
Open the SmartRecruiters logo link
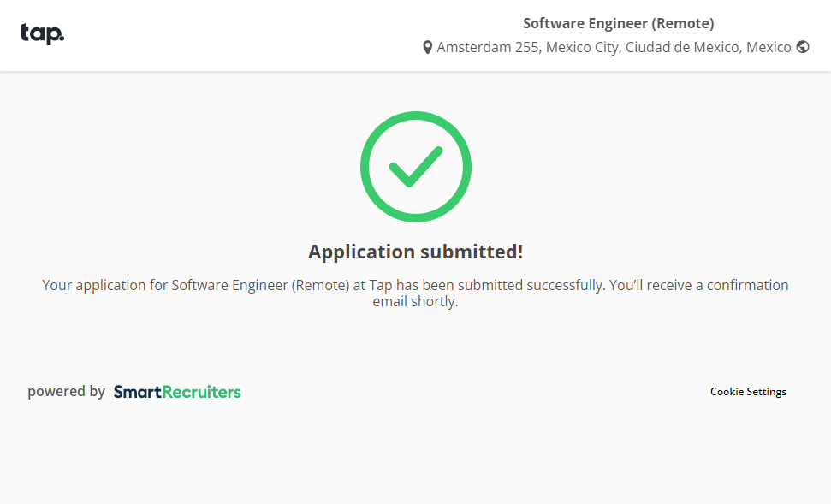click(x=177, y=392)
